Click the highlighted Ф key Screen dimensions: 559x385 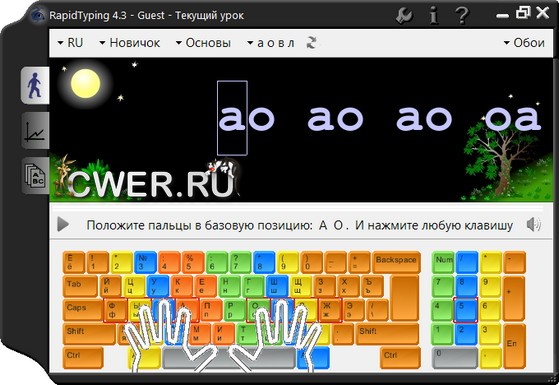click(116, 310)
